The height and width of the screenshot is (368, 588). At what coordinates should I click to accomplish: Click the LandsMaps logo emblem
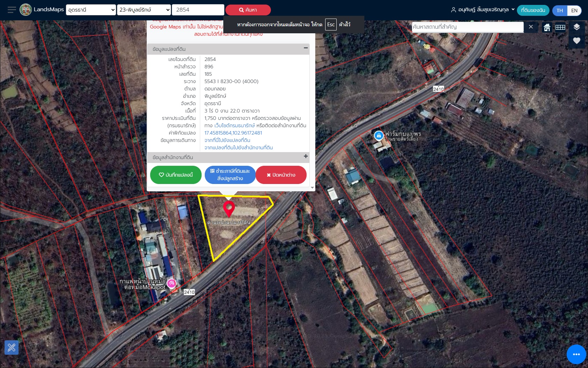26,10
